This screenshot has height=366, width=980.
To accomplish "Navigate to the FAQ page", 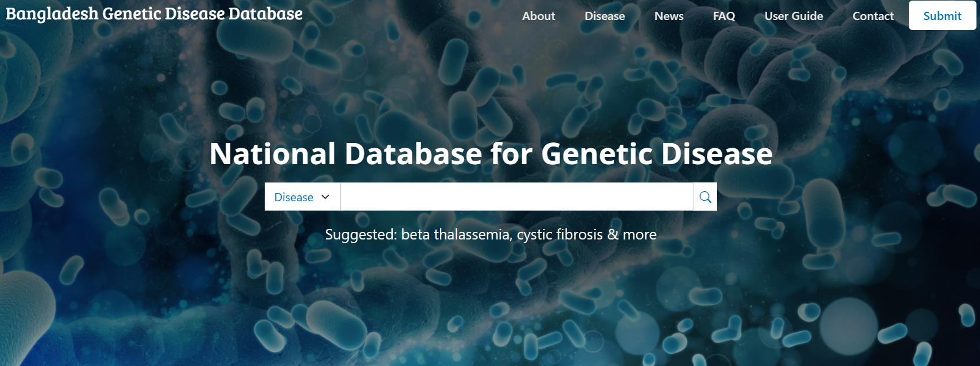I will pyautogui.click(x=724, y=16).
